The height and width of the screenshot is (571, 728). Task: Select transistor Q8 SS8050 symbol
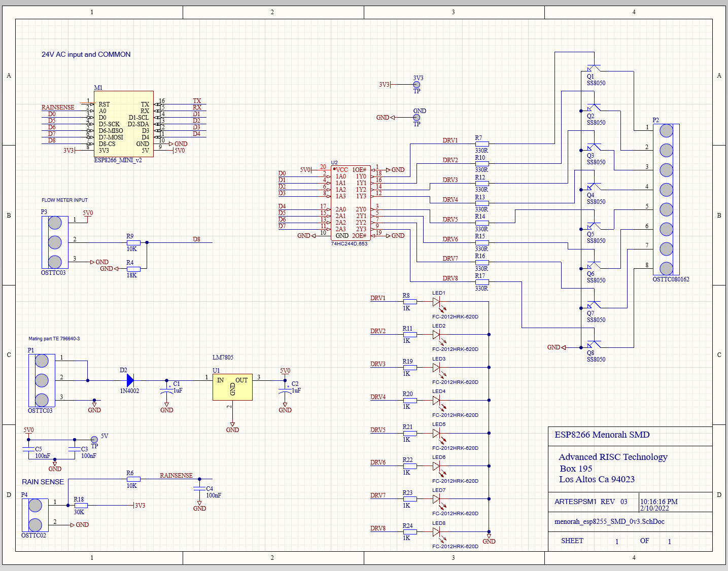[593, 345]
